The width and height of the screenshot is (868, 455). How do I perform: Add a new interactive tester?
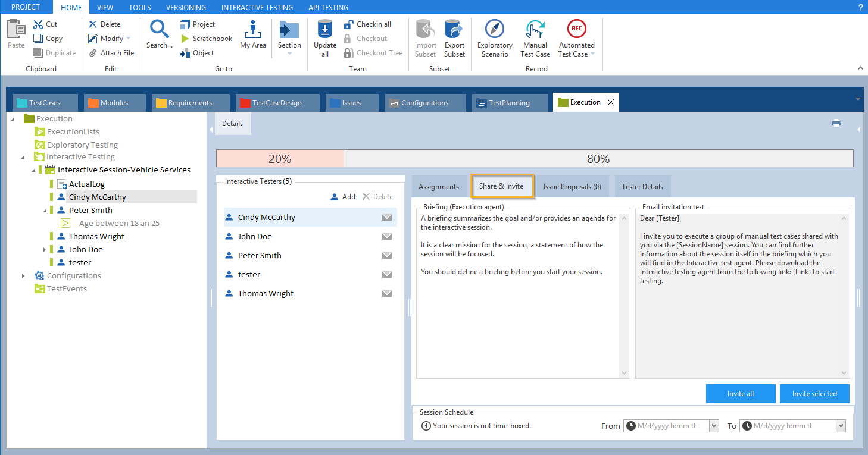tap(343, 197)
